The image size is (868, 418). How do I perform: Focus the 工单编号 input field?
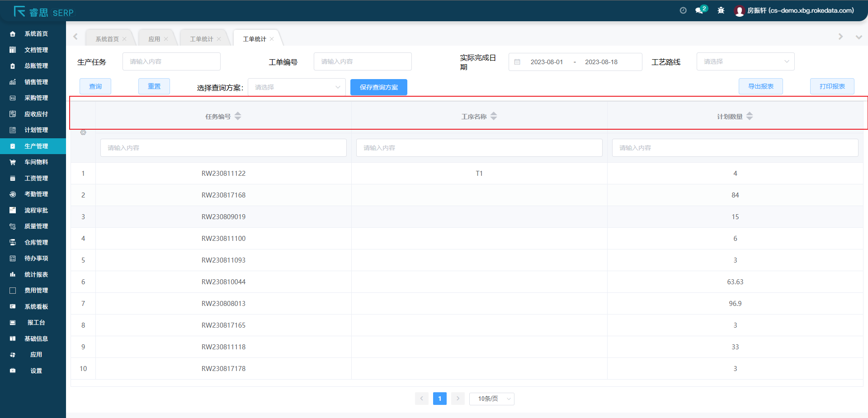pyautogui.click(x=363, y=62)
